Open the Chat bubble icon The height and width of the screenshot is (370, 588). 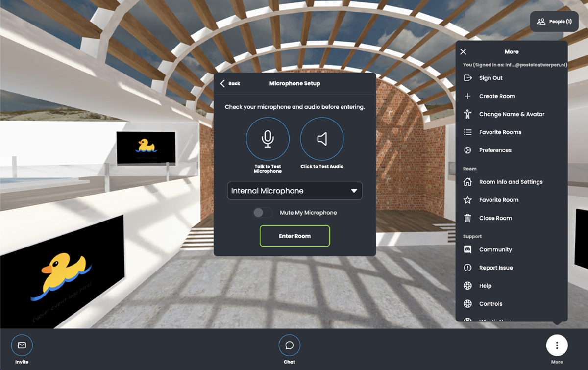pos(289,345)
